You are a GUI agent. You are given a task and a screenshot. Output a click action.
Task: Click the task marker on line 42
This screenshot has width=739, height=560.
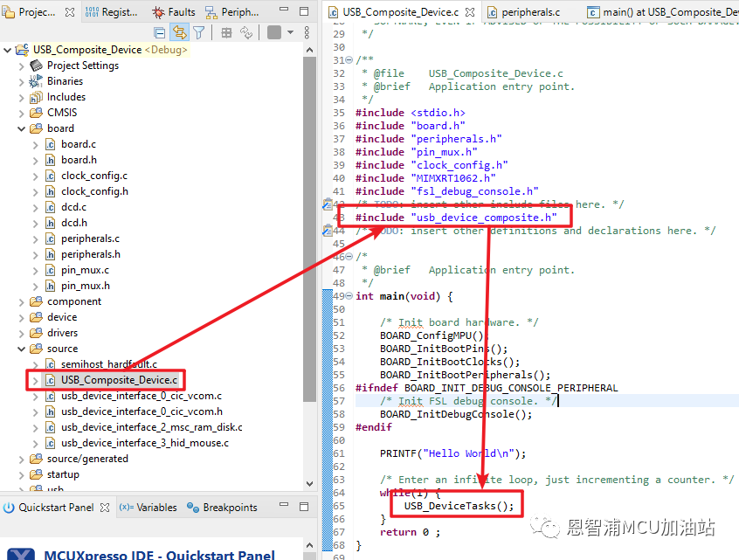coord(327,204)
